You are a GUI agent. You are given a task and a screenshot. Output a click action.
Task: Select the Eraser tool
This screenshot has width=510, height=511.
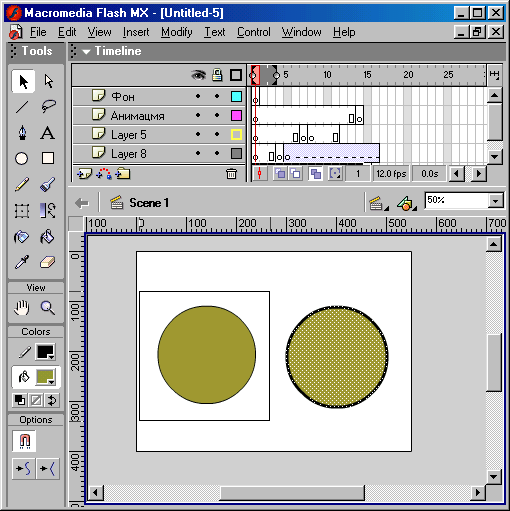pos(48,262)
